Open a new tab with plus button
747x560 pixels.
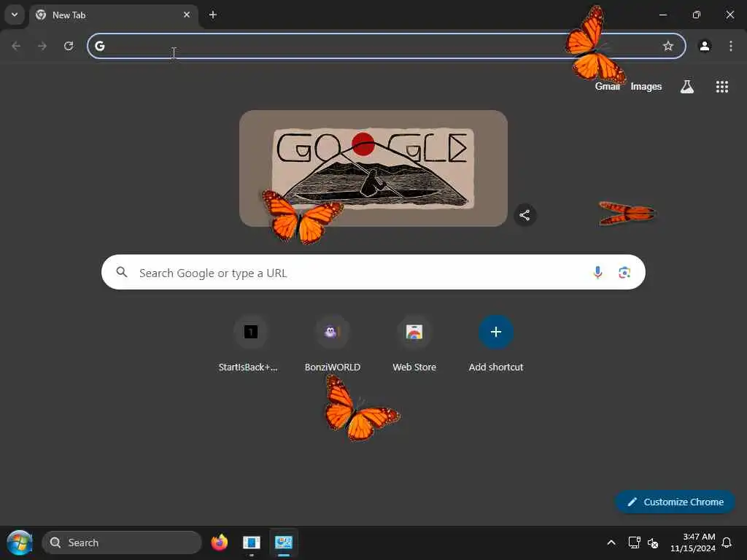[213, 15]
